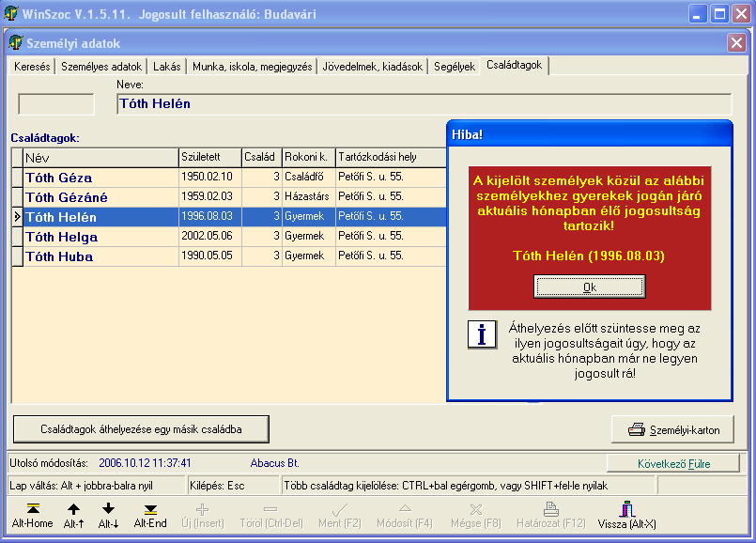Switch to the Segélyek tab
The width and height of the screenshot is (756, 543).
pyautogui.click(x=455, y=67)
